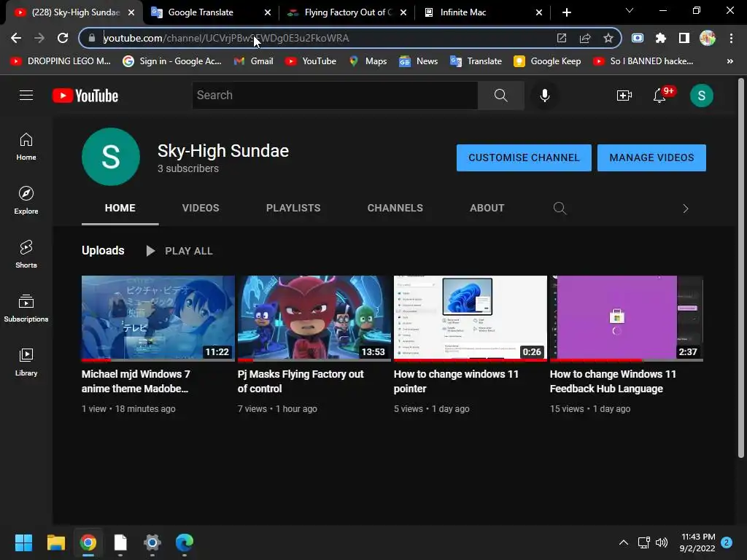Open the Chrome profile avatar
The image size is (747, 560).
(x=708, y=38)
